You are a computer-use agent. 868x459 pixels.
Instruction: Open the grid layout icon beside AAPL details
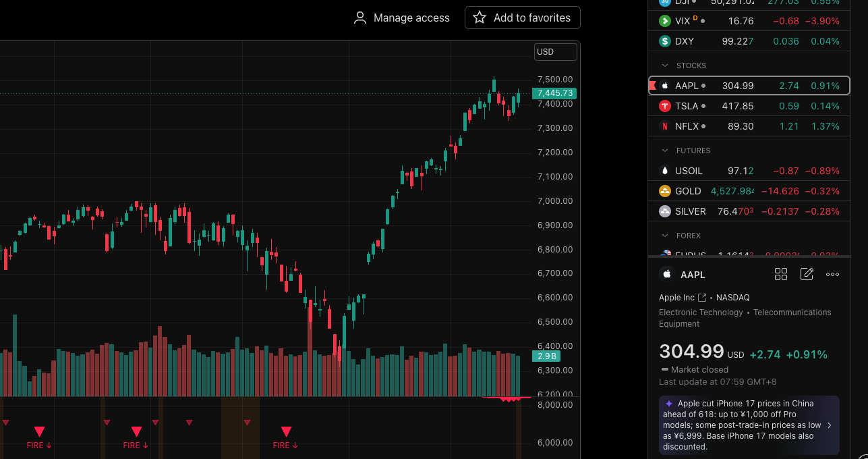781,274
